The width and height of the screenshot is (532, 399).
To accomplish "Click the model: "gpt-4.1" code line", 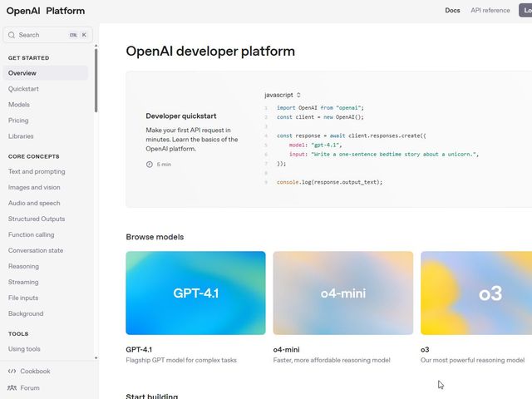I will 316,145.
